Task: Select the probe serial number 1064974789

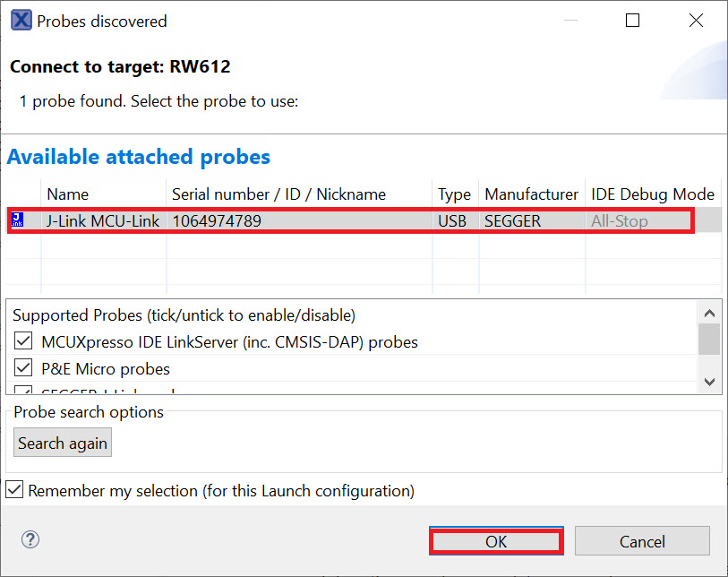Action: [x=217, y=220]
